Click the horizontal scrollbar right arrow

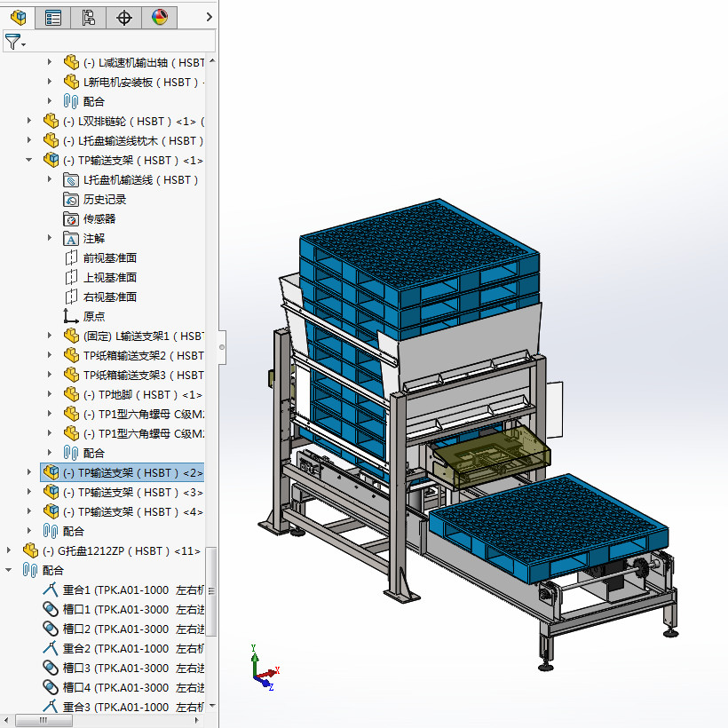tap(197, 721)
